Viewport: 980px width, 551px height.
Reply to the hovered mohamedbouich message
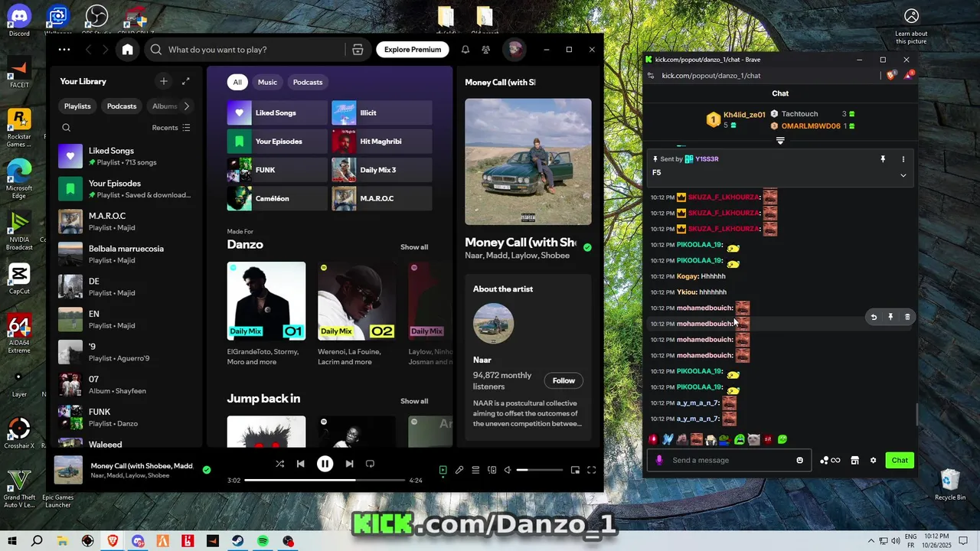(x=874, y=317)
